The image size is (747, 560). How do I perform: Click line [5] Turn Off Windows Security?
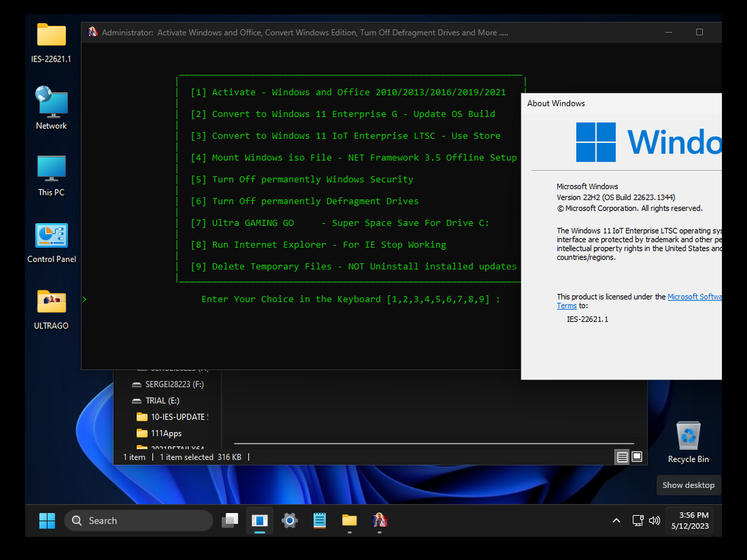[302, 179]
